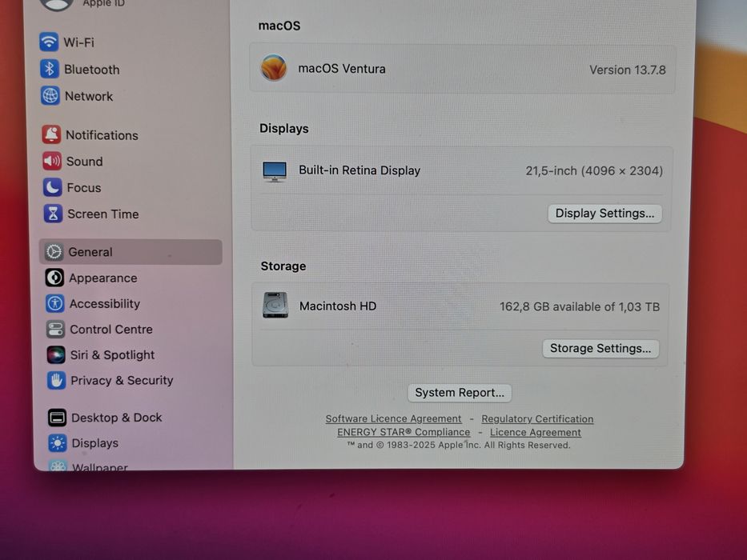Image resolution: width=747 pixels, height=560 pixels.
Task: Click the iMac Built-in Retina Display icon
Action: [275, 171]
